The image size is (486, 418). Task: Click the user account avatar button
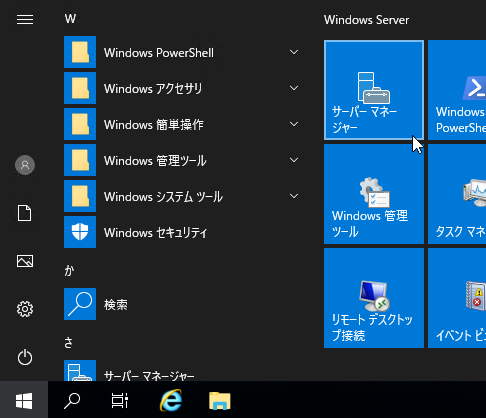25,165
